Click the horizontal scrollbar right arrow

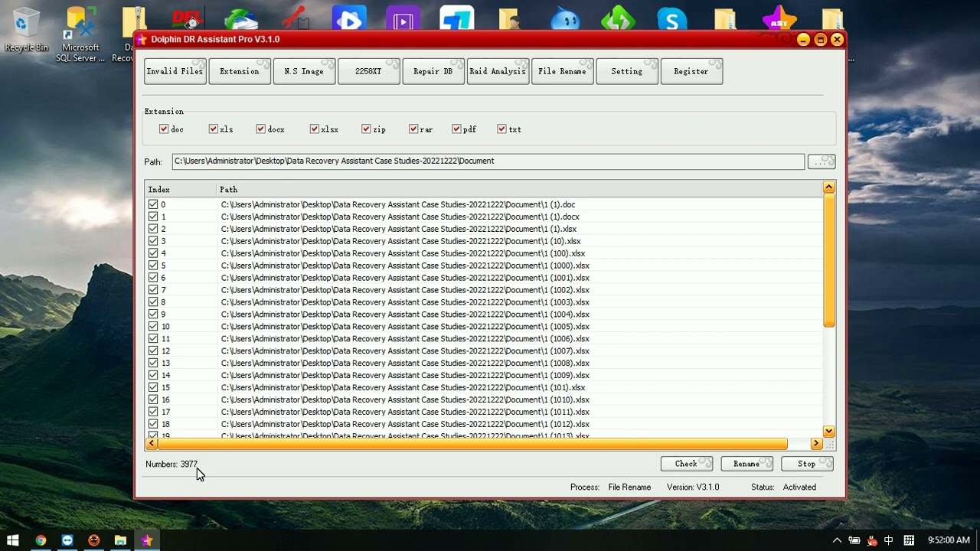(816, 444)
